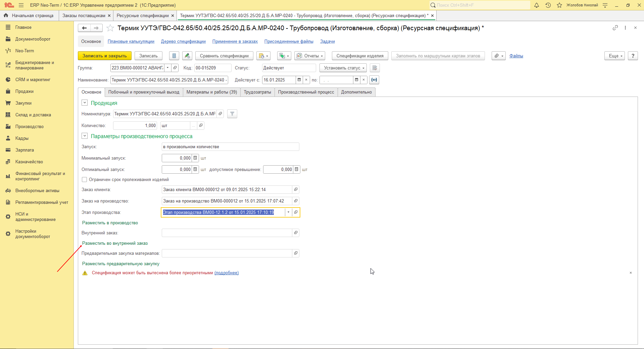This screenshot has height=349, width=644.
Task: Open calendar for Действует с date
Action: tap(299, 80)
